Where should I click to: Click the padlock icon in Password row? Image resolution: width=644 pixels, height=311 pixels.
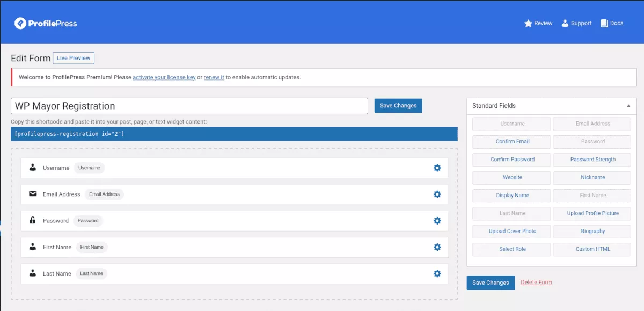tap(33, 220)
